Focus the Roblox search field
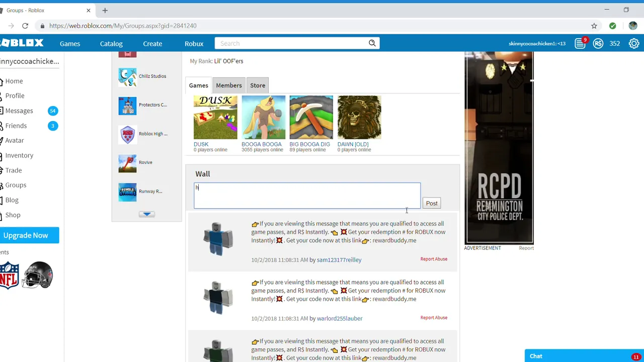644x362 pixels. point(292,43)
